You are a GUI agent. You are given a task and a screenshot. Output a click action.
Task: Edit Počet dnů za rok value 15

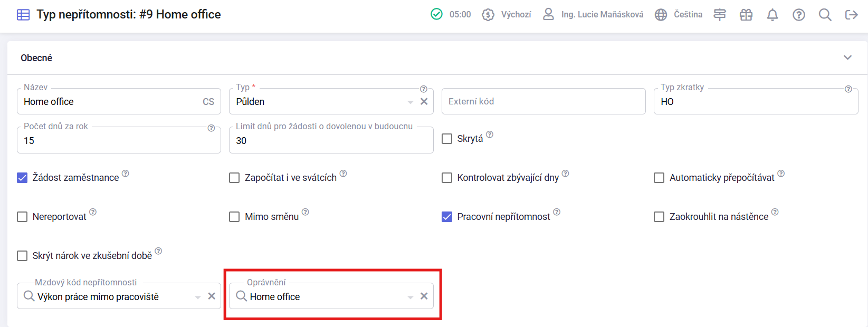119,141
